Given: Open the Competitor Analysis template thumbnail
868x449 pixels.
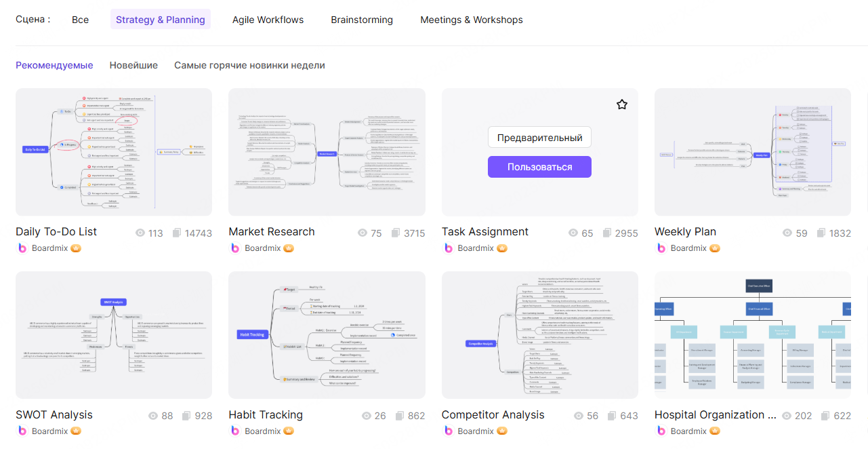Looking at the screenshot, I should (540, 335).
